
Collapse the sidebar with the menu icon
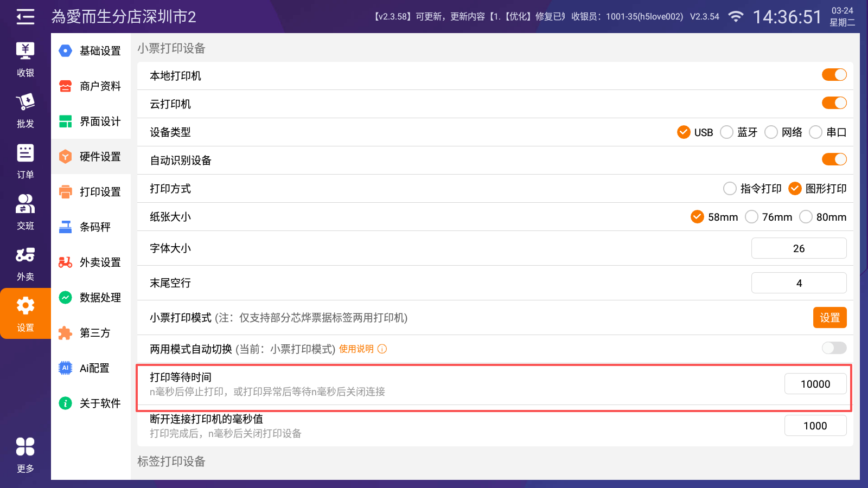coord(25,17)
